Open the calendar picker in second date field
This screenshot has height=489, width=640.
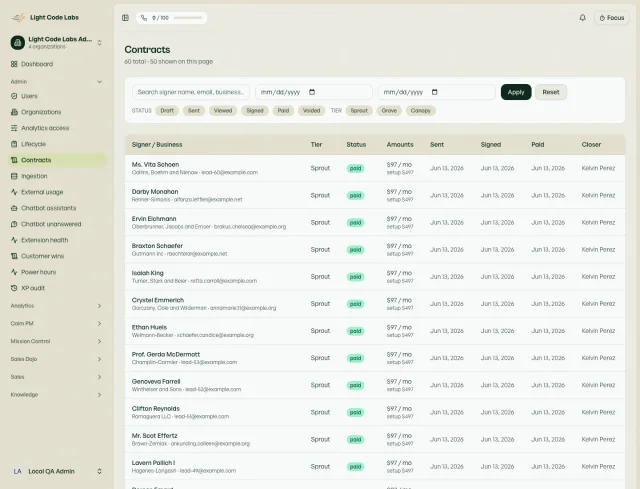(x=435, y=92)
